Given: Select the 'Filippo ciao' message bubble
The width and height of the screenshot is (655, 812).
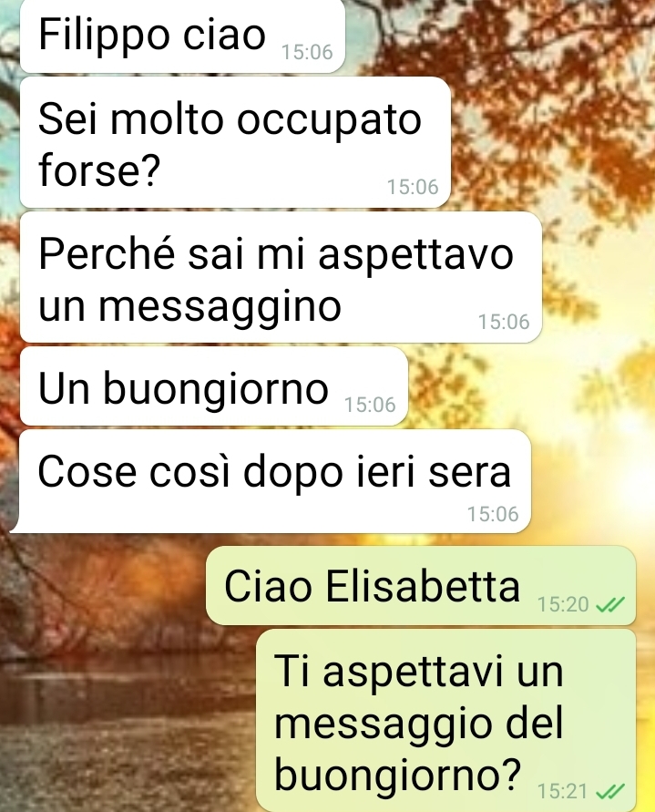Looking at the screenshot, I should click(x=182, y=36).
